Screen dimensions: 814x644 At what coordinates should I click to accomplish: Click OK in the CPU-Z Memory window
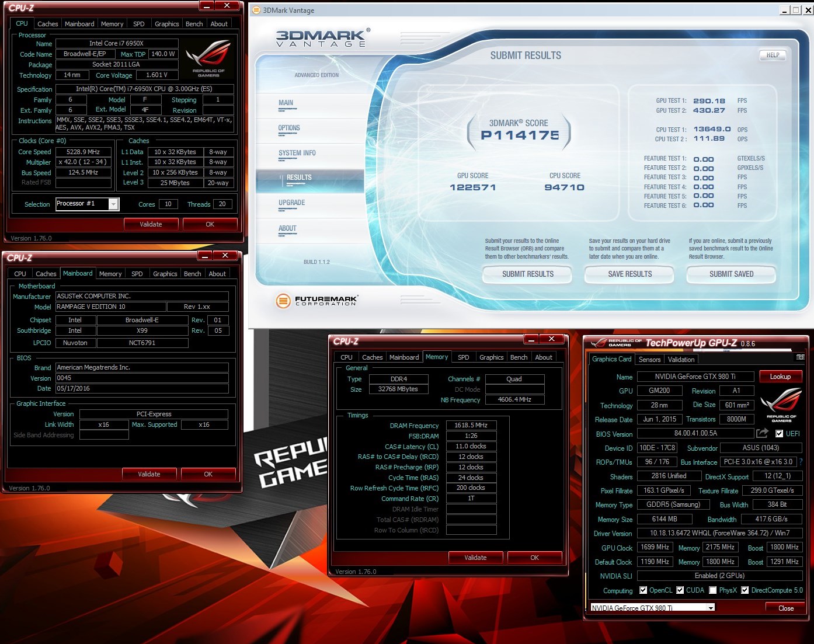click(x=535, y=558)
